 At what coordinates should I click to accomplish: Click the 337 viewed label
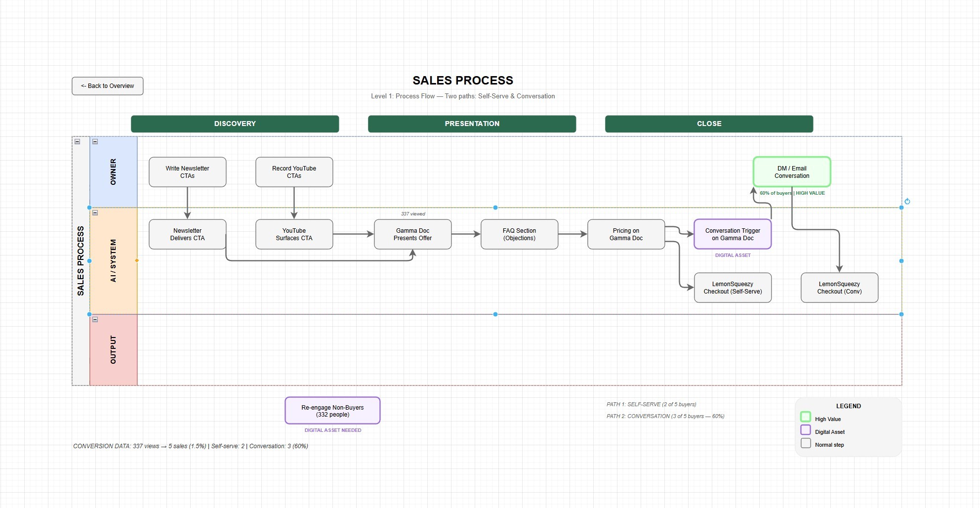(413, 214)
